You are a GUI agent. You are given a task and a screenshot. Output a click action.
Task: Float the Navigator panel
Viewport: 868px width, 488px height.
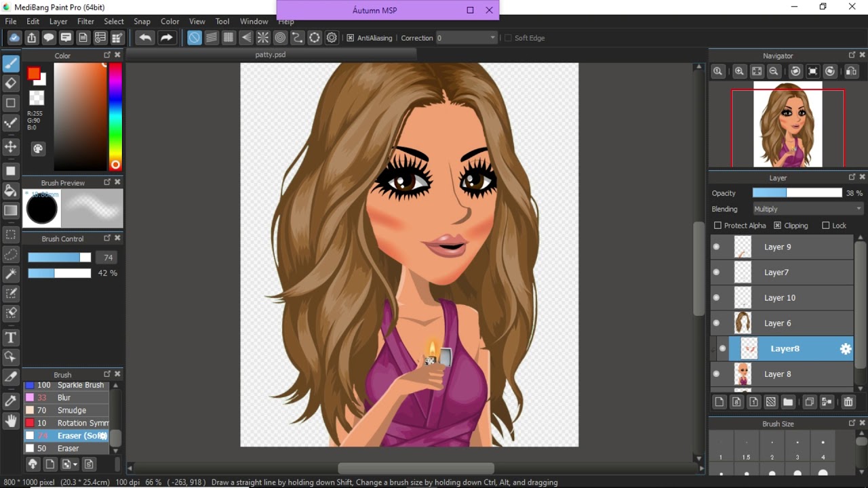852,55
